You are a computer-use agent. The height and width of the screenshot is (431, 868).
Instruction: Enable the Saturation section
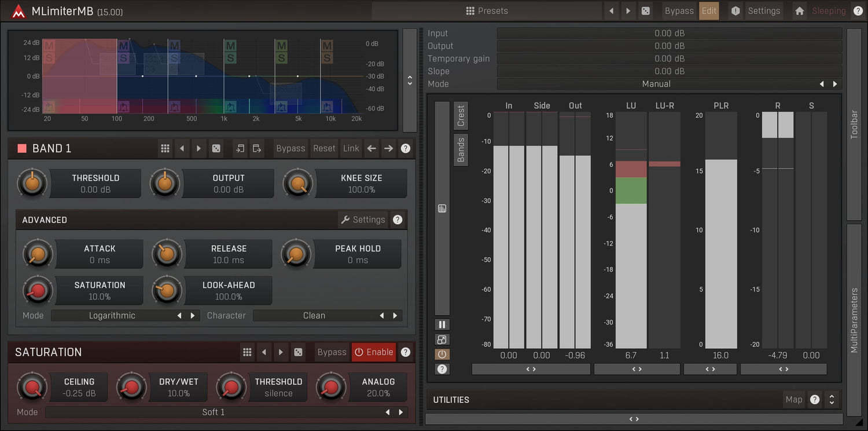373,352
